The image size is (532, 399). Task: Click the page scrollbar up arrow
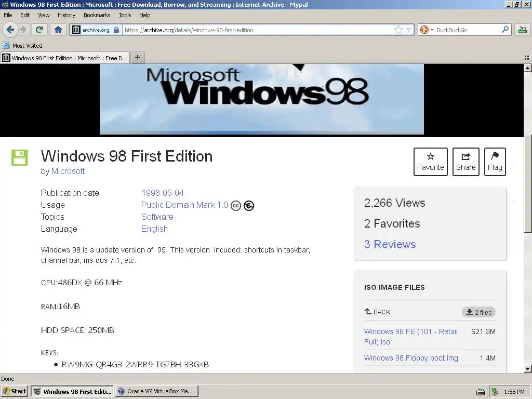pyautogui.click(x=527, y=68)
